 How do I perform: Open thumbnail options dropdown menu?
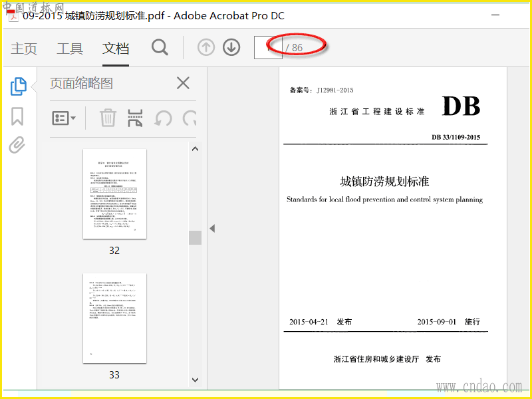point(64,118)
